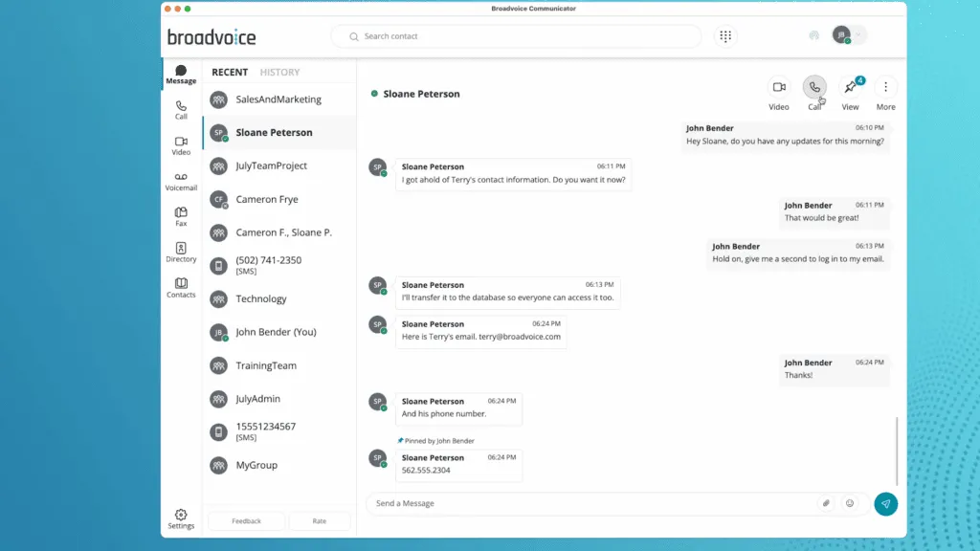Open the emoji picker
Image resolution: width=980 pixels, height=551 pixels.
850,503
